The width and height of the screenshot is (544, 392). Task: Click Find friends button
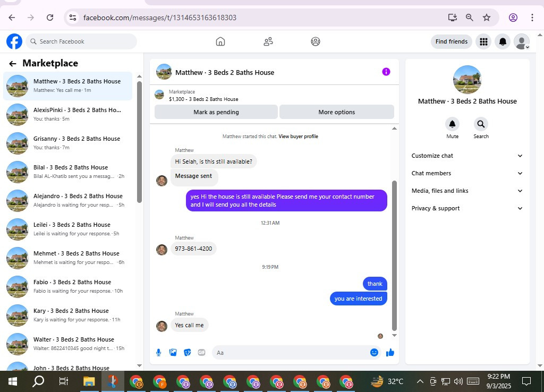[x=452, y=41]
